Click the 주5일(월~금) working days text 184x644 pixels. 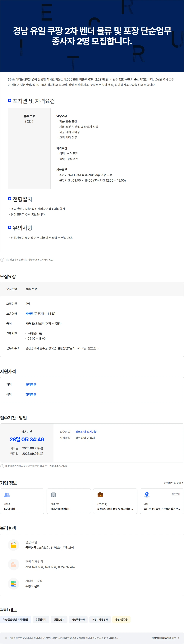(35, 333)
